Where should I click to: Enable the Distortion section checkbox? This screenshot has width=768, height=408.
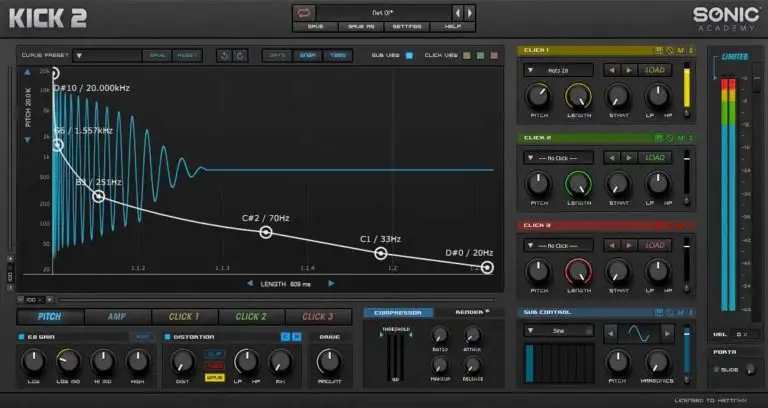click(167, 337)
